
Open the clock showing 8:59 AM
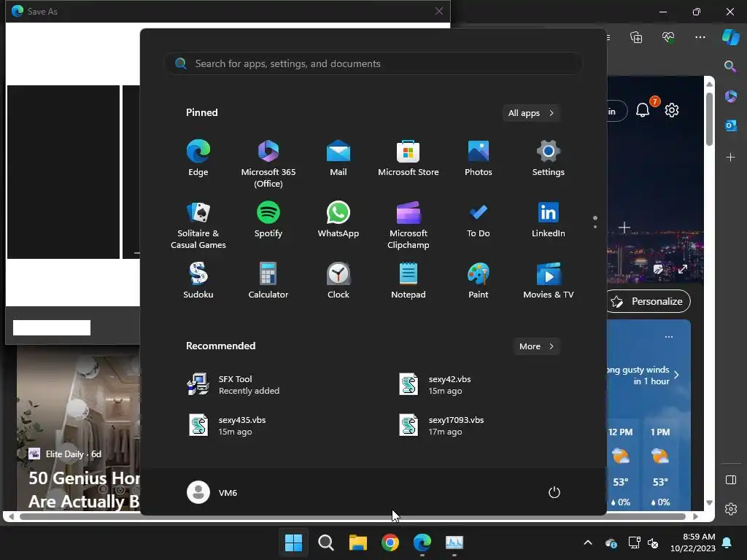click(693, 542)
